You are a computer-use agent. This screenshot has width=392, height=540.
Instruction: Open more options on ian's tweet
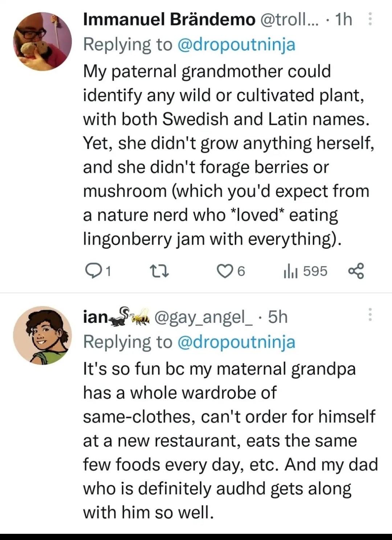[370, 314]
